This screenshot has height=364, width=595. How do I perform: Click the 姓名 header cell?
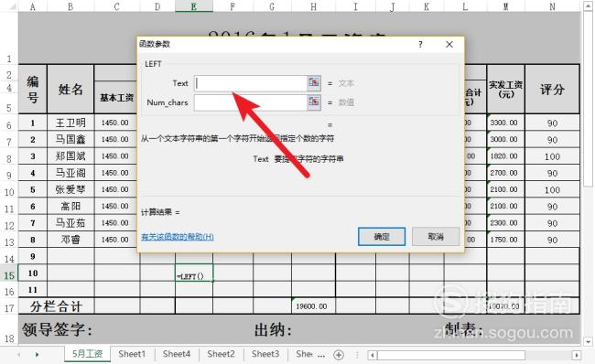click(70, 89)
